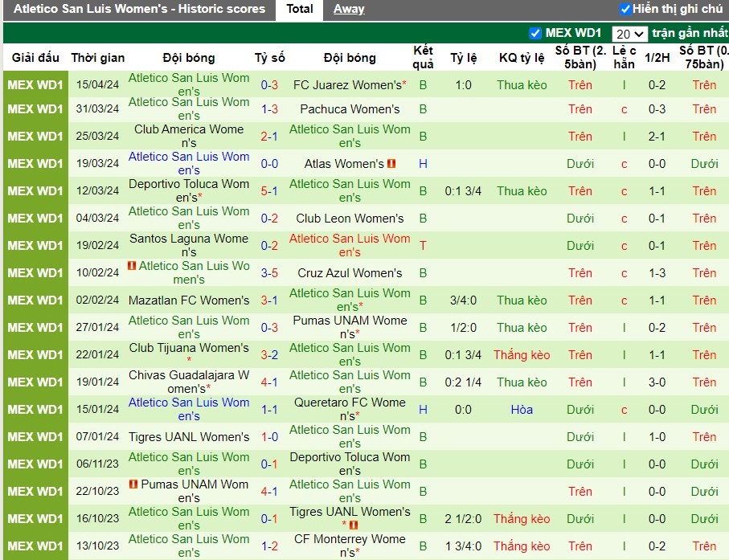The image size is (729, 560).
Task: Click the Tỷ số column header
Action: pos(269,58)
